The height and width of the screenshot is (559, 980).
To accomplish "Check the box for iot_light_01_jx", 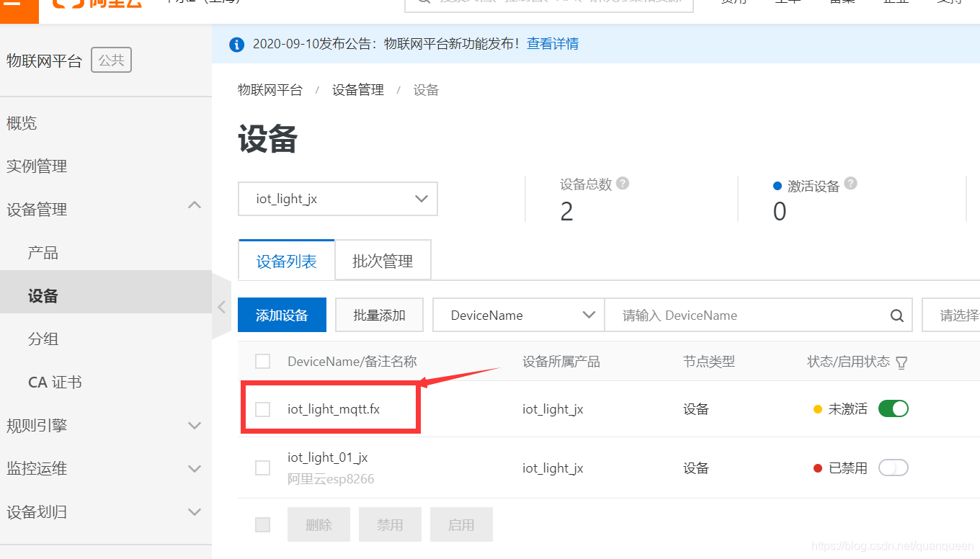I will pos(263,468).
